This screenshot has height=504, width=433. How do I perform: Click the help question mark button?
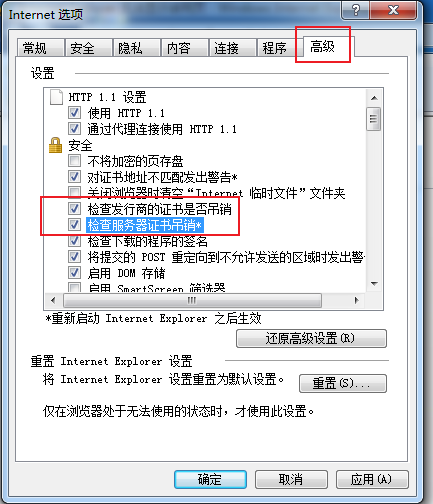355,10
